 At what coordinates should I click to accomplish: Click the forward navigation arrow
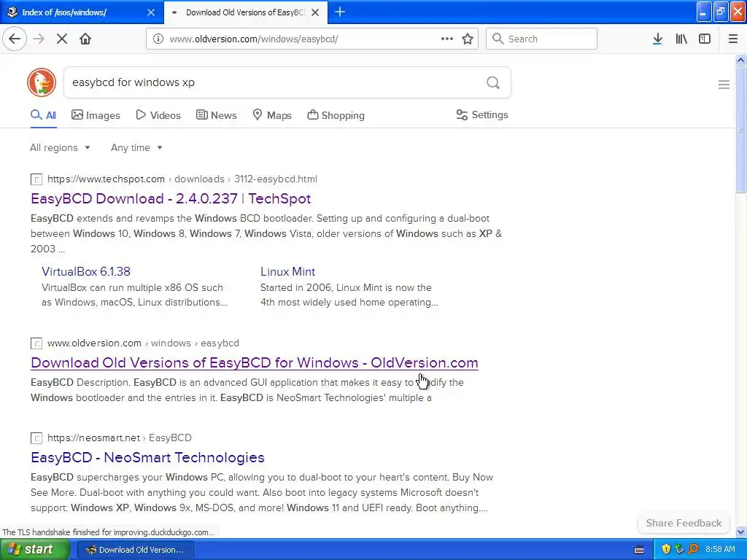[x=39, y=39]
